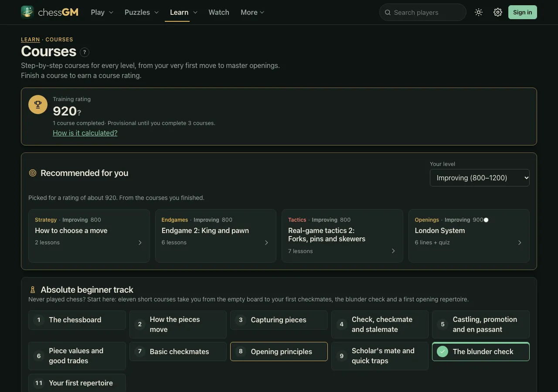Open course 3 Capturing pieces
This screenshot has width=558, height=392.
[279, 320]
